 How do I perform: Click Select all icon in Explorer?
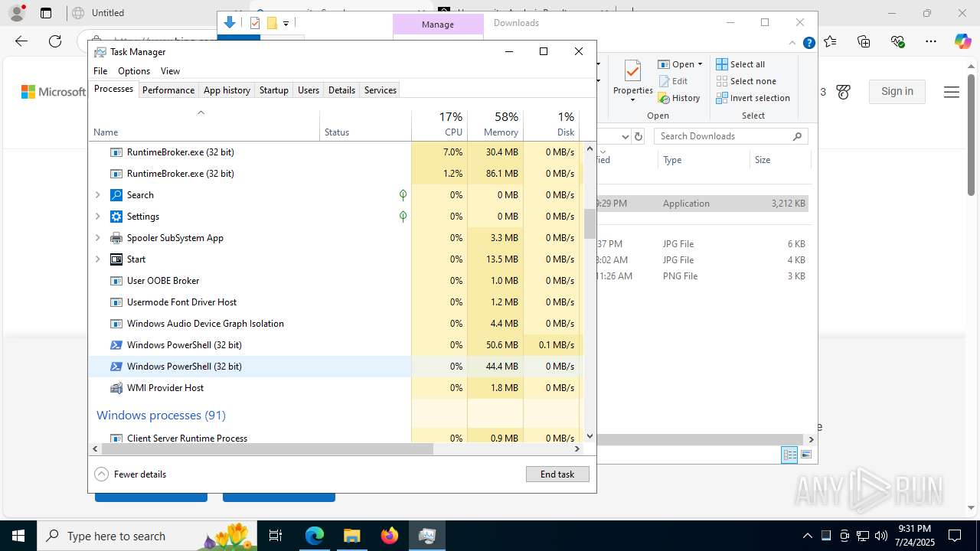pyautogui.click(x=722, y=64)
